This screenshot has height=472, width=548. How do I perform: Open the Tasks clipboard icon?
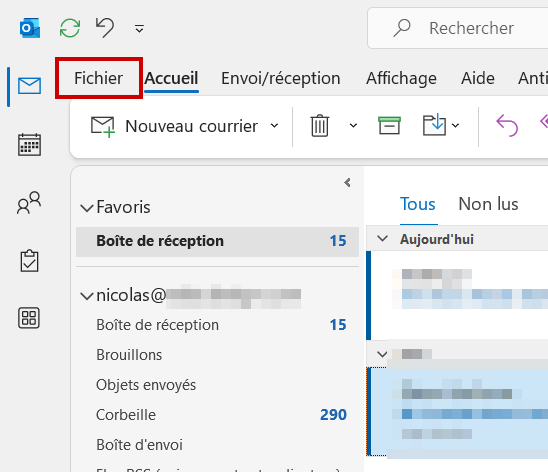click(29, 261)
